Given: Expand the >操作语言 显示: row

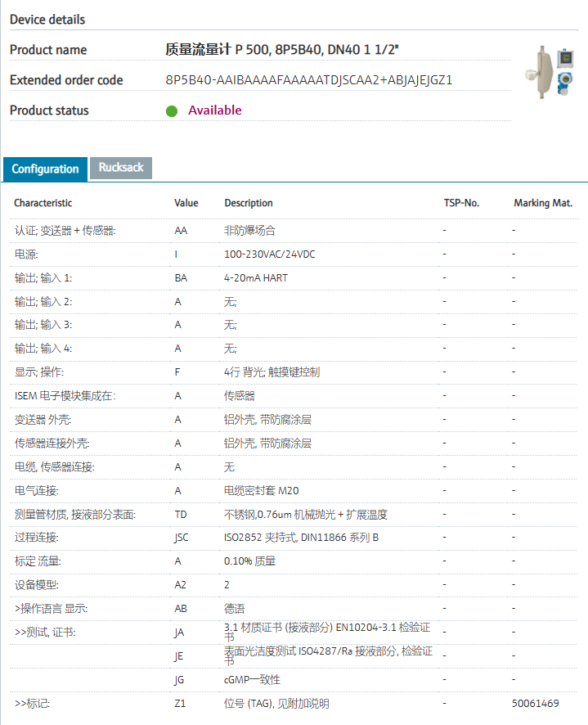Looking at the screenshot, I should point(51,609).
